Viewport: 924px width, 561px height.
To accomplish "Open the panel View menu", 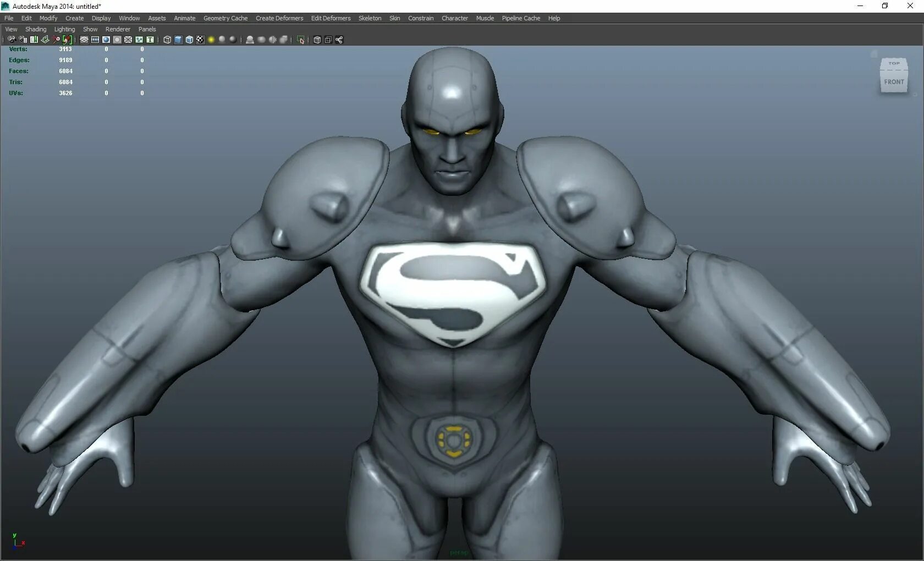I will [x=11, y=29].
